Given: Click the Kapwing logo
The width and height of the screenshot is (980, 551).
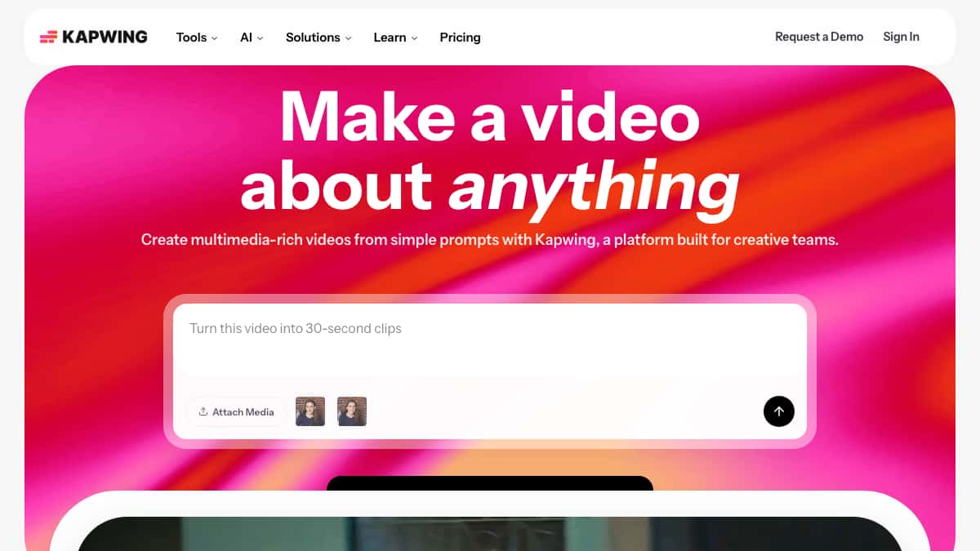Looking at the screenshot, I should coord(94,37).
